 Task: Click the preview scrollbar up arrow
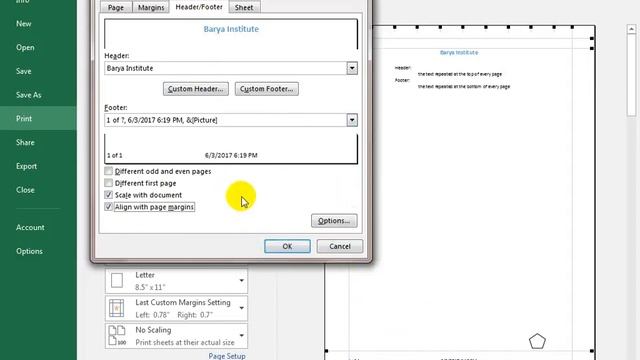coord(631,29)
